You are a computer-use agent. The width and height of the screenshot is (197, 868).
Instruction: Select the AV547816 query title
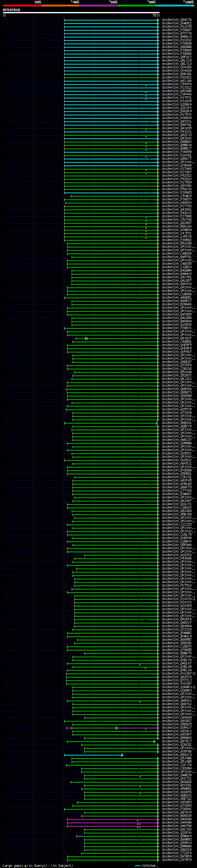[x=11, y=10]
